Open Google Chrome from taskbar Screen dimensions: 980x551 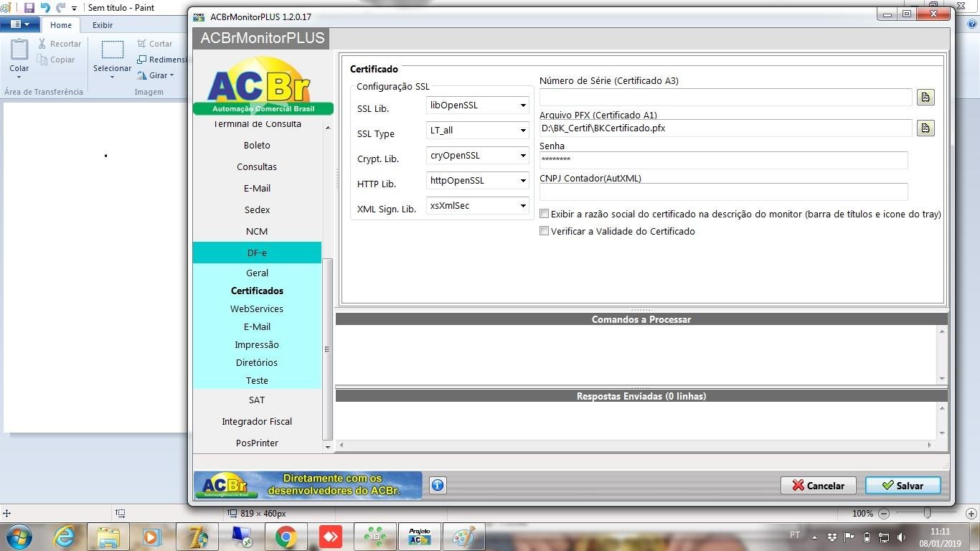click(286, 537)
